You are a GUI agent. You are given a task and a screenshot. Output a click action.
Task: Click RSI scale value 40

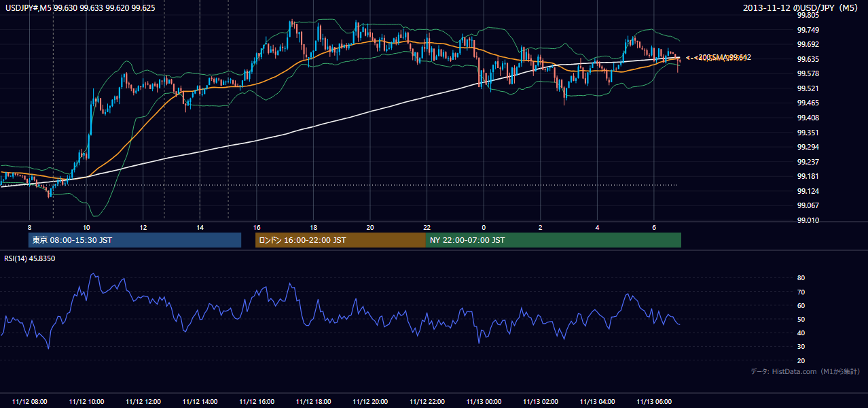coord(801,333)
